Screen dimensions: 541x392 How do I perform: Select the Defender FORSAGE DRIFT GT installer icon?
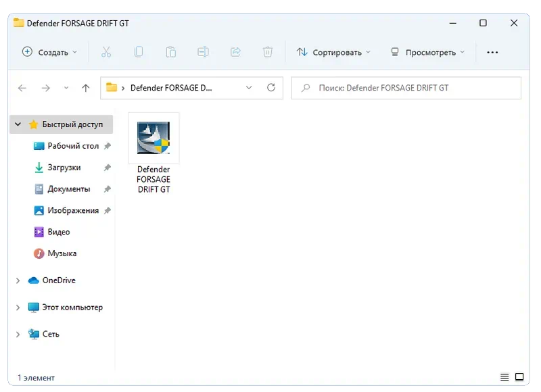tap(154, 138)
